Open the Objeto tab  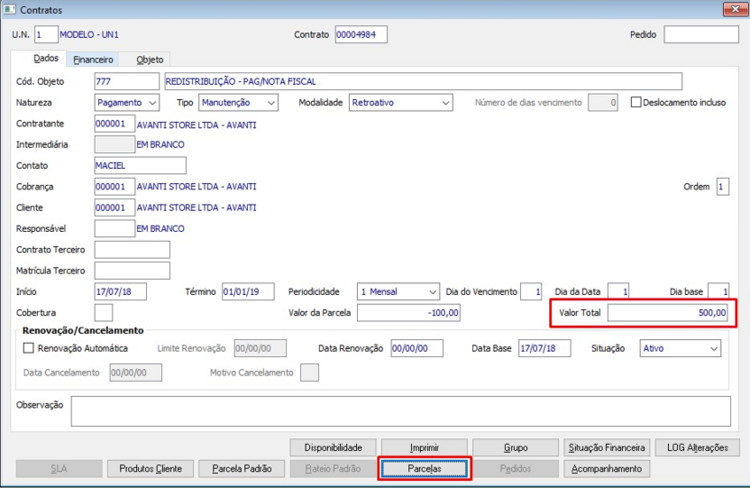coord(150,59)
